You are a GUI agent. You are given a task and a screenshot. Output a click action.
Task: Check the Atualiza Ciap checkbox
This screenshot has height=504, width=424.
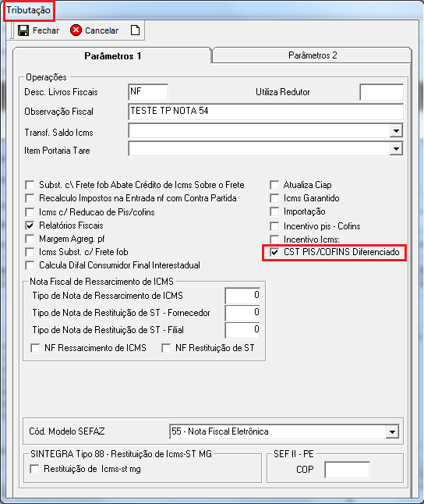coord(274,185)
